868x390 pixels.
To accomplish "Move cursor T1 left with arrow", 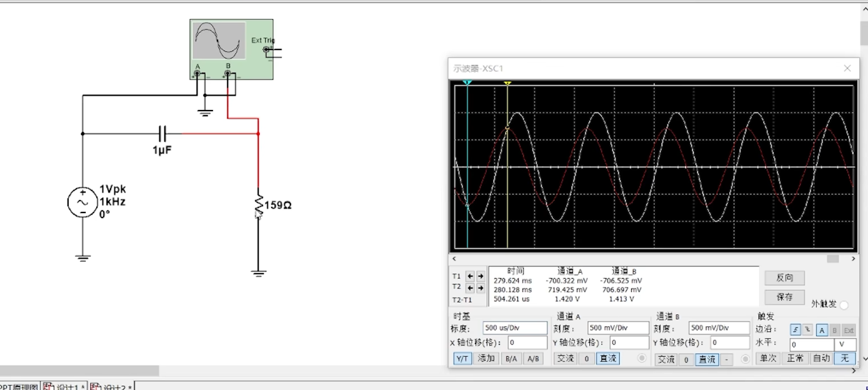I will coord(470,276).
